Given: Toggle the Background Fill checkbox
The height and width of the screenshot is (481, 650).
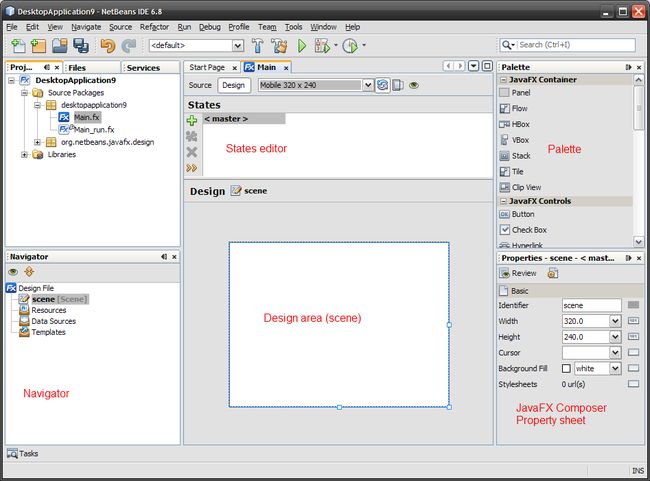Looking at the screenshot, I should click(x=566, y=368).
